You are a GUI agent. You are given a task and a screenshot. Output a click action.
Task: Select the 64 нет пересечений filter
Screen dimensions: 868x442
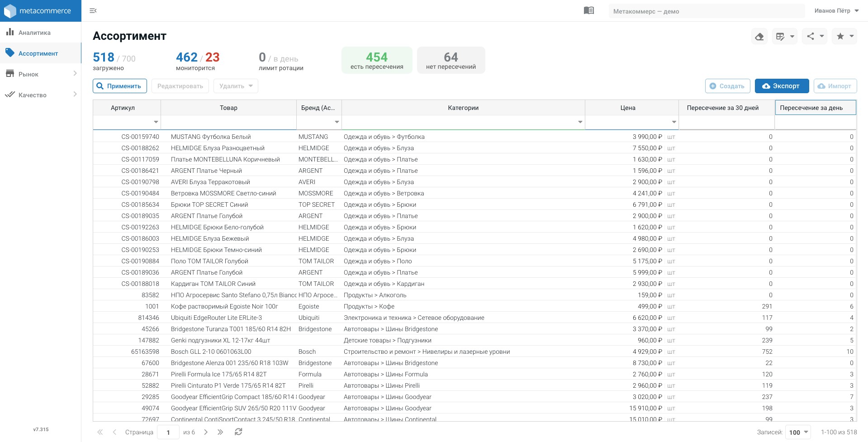451,60
